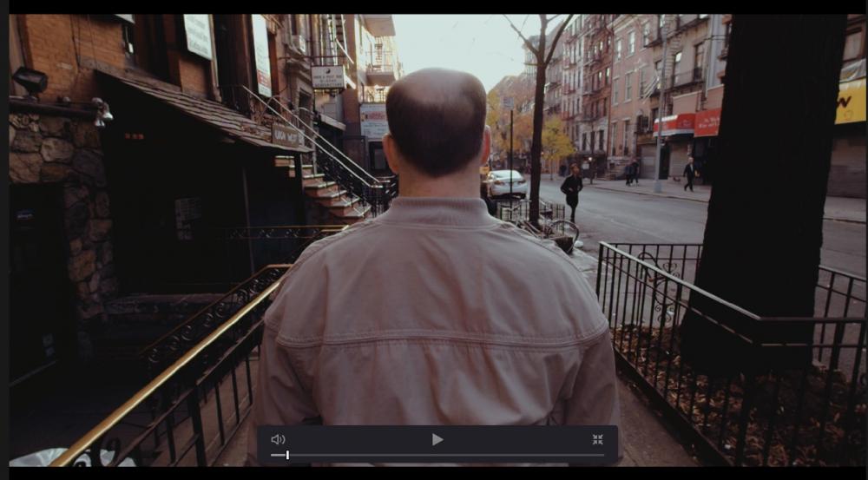This screenshot has height=480, width=868.
Task: Click the yellow storefront sign in the video
Action: tap(850, 102)
